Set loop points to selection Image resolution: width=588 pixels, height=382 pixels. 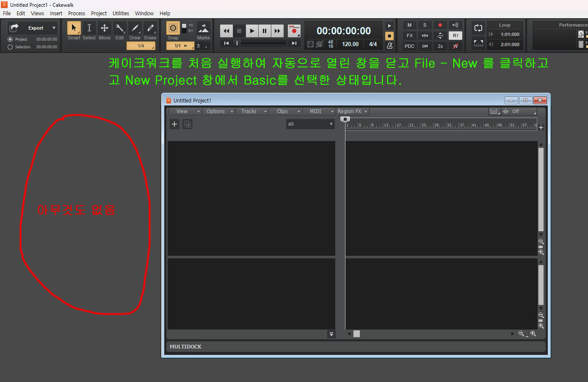pos(478,43)
